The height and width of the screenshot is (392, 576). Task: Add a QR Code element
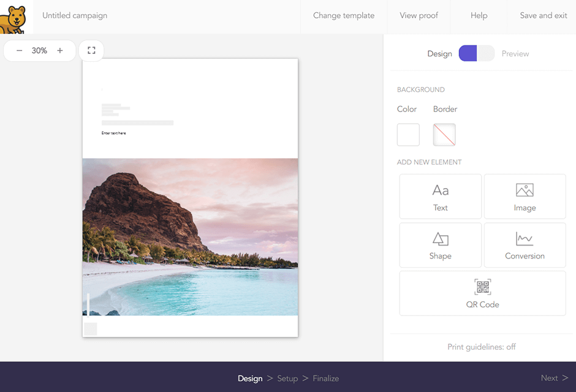(x=482, y=293)
